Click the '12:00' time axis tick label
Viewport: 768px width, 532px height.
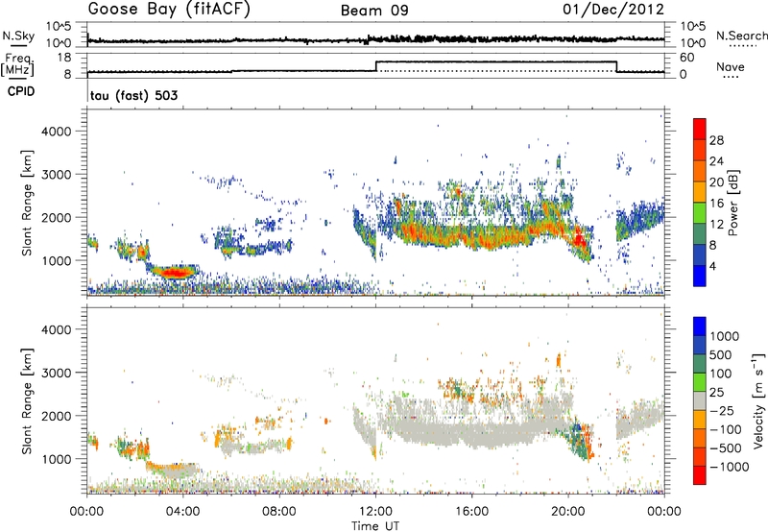tap(375, 512)
